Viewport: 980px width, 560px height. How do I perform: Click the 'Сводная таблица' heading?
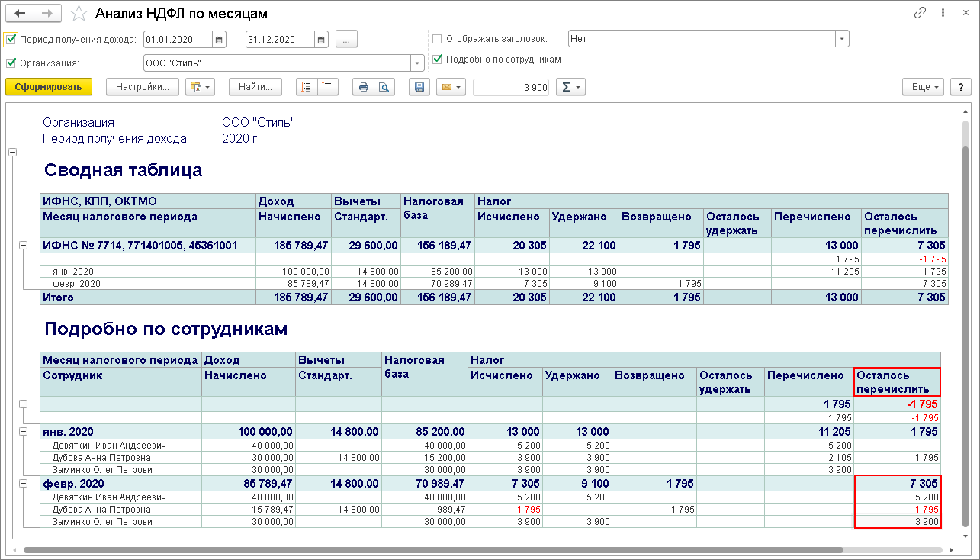(x=124, y=170)
